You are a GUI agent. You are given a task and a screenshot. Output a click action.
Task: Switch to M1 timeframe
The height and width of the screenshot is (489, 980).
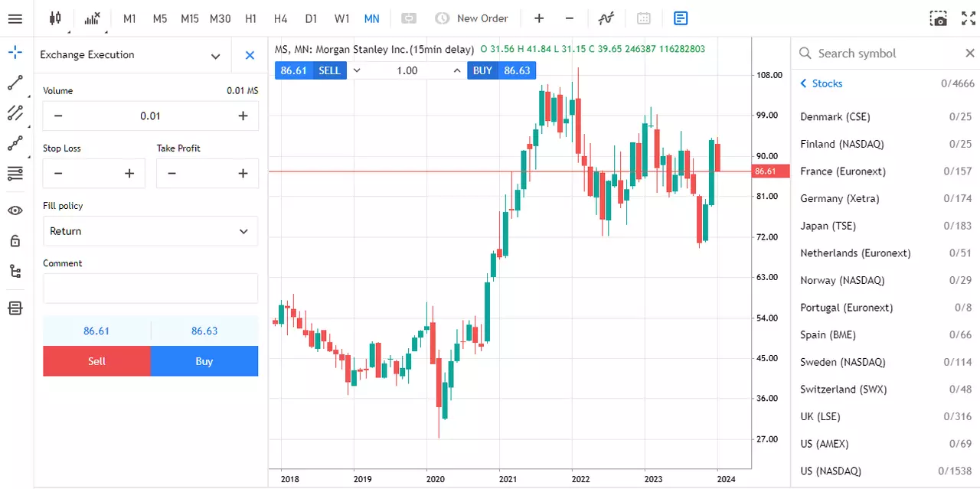pyautogui.click(x=129, y=18)
